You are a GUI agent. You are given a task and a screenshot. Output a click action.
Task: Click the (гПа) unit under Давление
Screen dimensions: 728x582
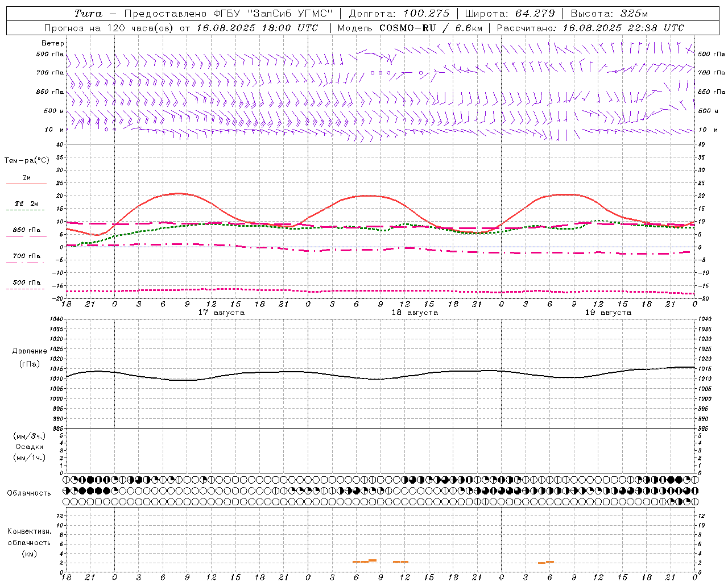(30, 364)
